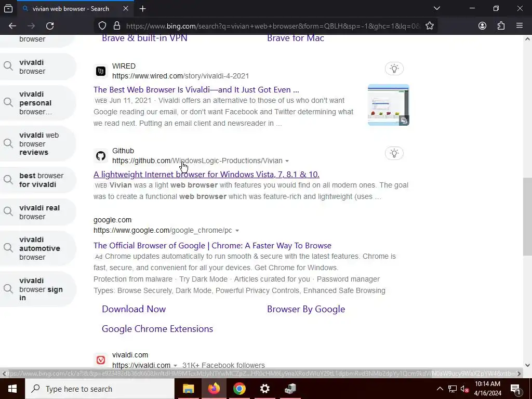Click the Github favicon icon
This screenshot has width=532, height=399.
coord(101,156)
